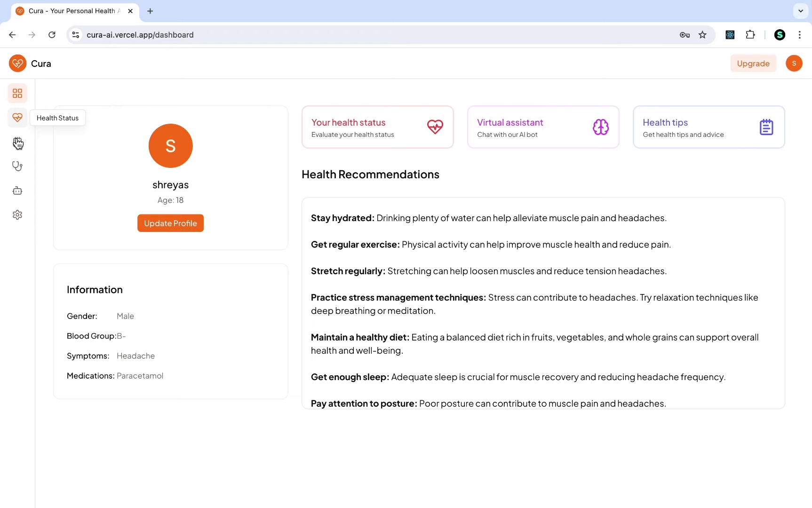The width and height of the screenshot is (812, 508).
Task: Open the Extensions puzzle icon
Action: 750,35
